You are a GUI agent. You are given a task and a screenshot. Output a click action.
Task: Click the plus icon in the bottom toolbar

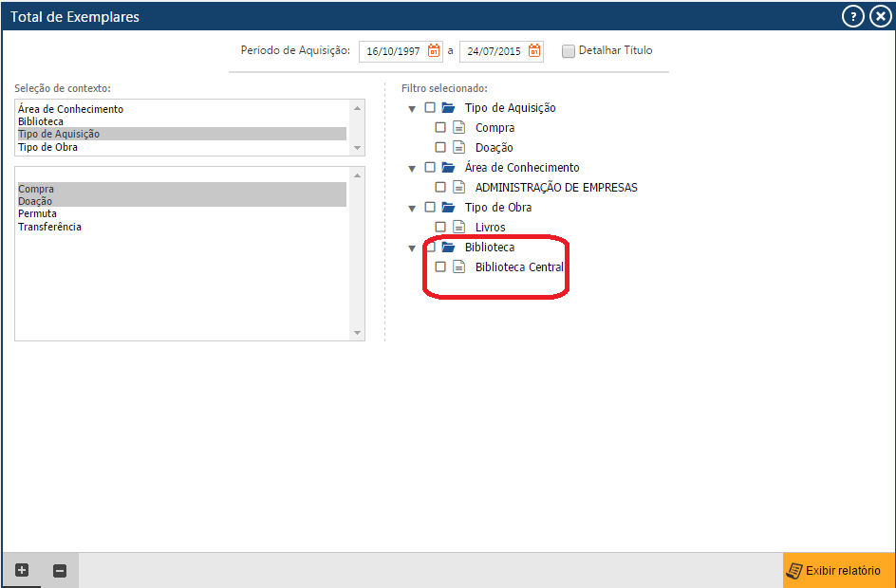click(x=21, y=570)
